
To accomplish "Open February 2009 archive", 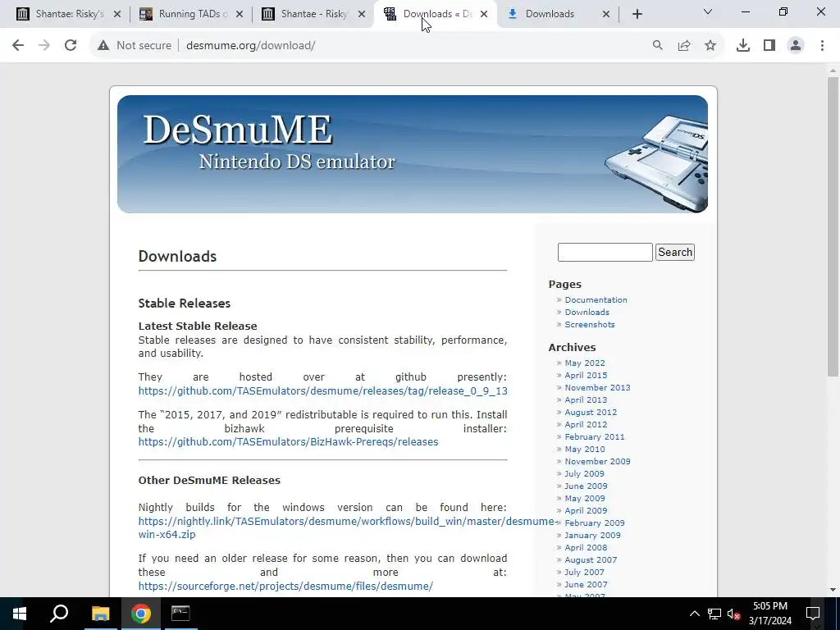I will coord(594,523).
